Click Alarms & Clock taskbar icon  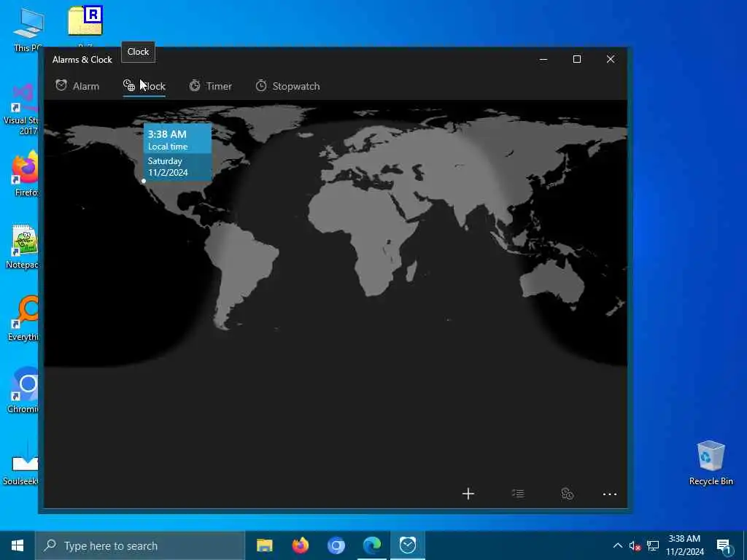pos(408,545)
